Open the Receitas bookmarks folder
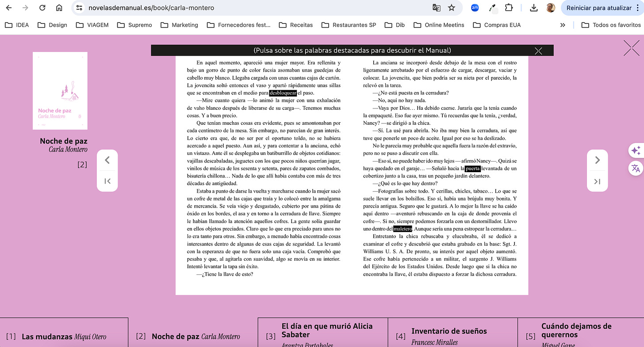The height and width of the screenshot is (347, 644). coord(296,25)
